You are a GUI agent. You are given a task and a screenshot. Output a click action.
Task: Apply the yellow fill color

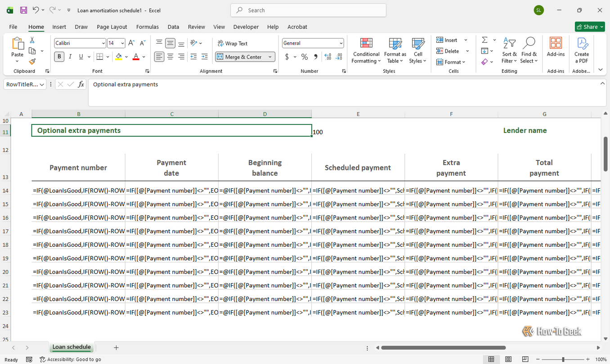point(118,57)
